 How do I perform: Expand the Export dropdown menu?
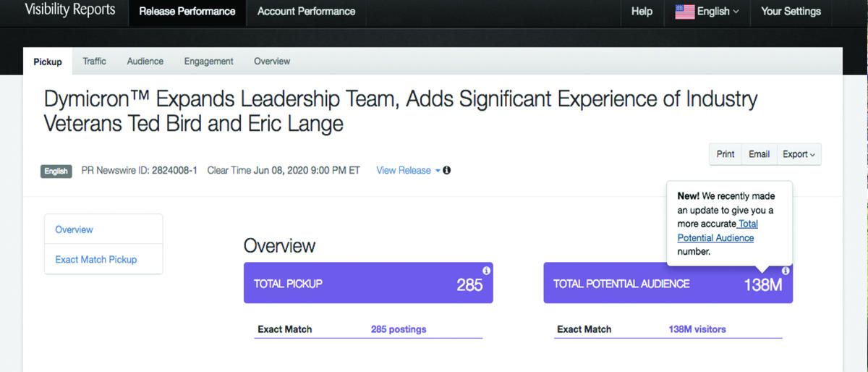click(x=799, y=154)
